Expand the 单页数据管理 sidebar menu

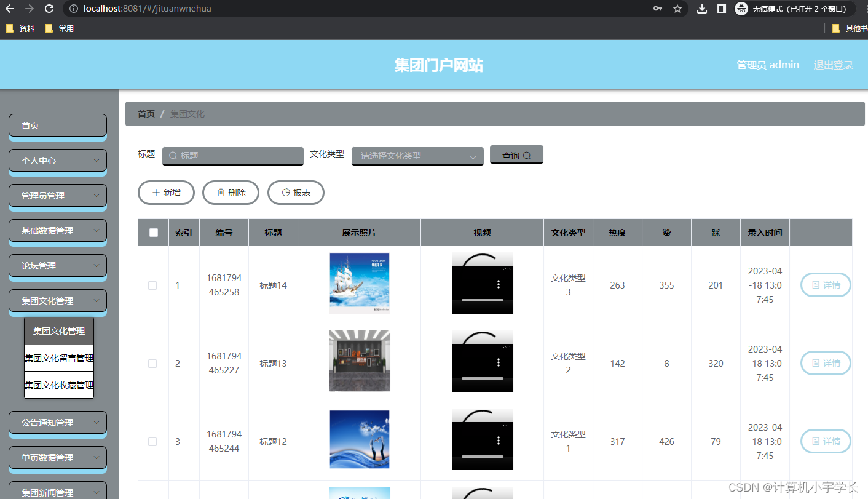(58, 458)
